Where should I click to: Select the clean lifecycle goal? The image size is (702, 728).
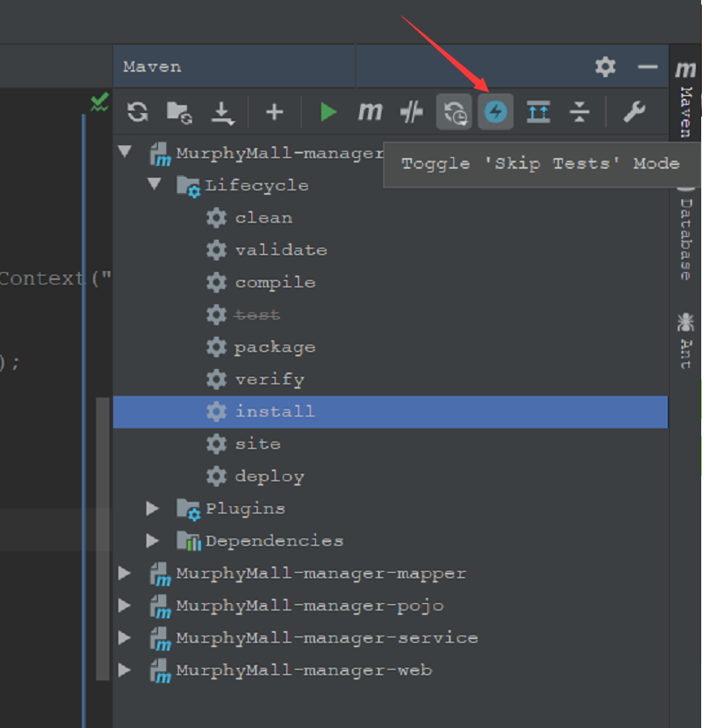click(x=264, y=218)
